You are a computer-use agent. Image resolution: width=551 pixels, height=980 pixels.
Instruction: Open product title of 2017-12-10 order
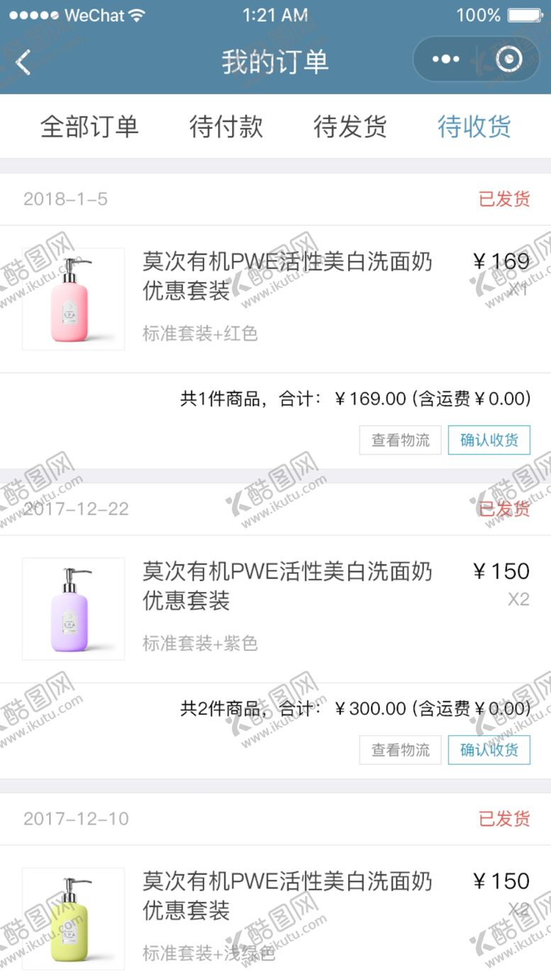click(x=287, y=896)
